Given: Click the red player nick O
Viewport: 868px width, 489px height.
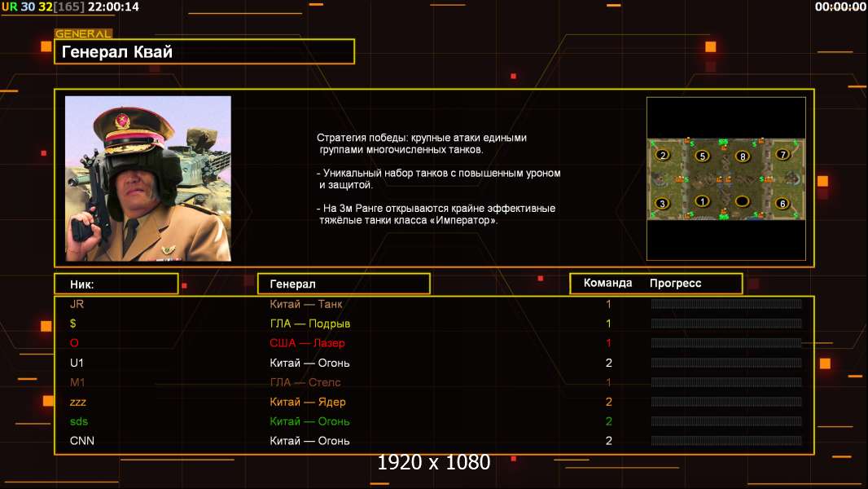Looking at the screenshot, I should [74, 343].
